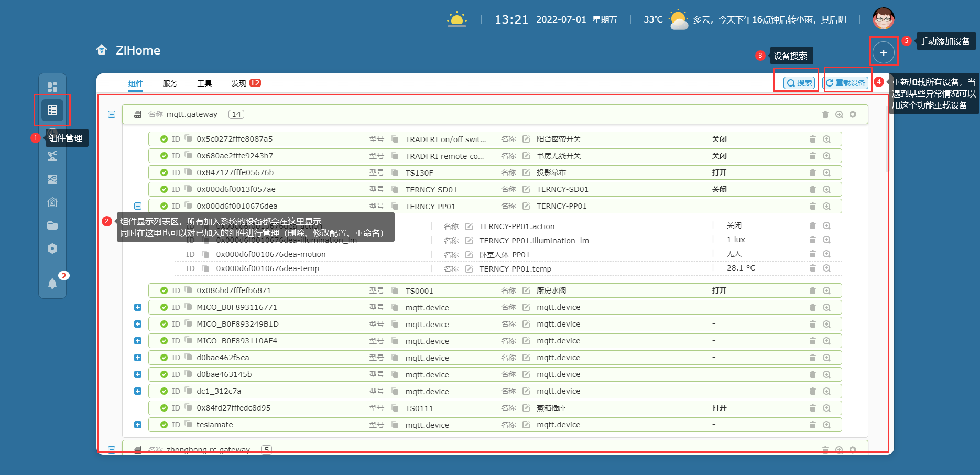Expand dc1_312c7a device row
Screen dimensions: 980x475
click(x=138, y=391)
